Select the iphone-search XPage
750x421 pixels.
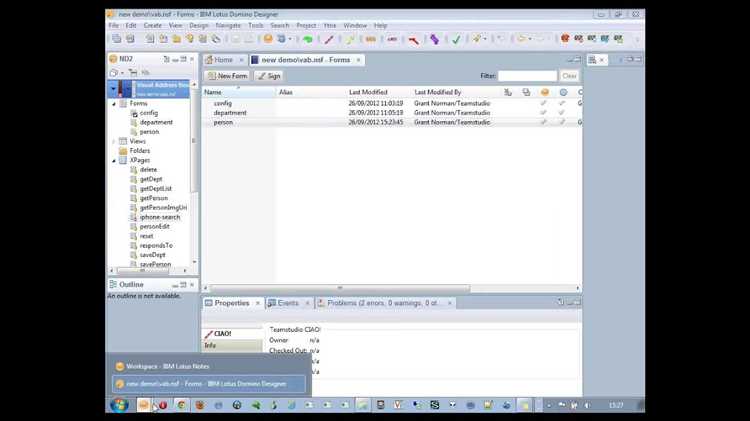point(159,217)
